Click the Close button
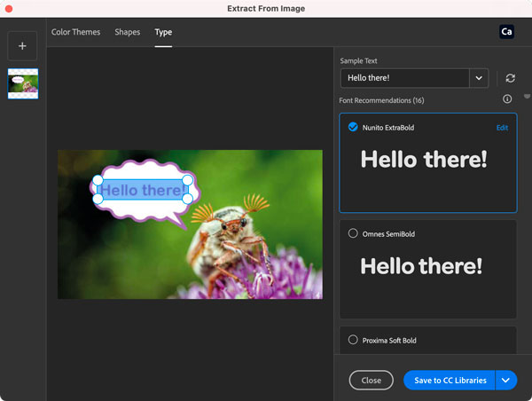Viewport: 532px width, 401px height. coord(372,381)
